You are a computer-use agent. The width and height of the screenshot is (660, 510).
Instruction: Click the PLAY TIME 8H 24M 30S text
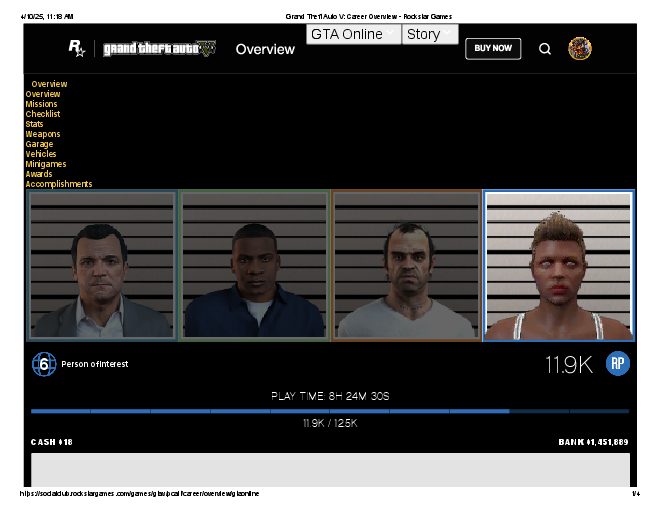tap(330, 396)
